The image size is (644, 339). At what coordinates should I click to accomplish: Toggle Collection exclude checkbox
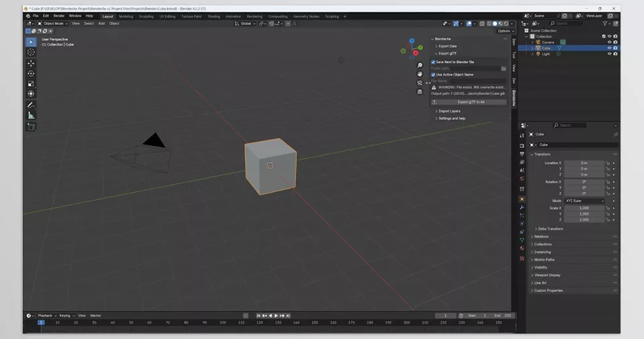[604, 36]
